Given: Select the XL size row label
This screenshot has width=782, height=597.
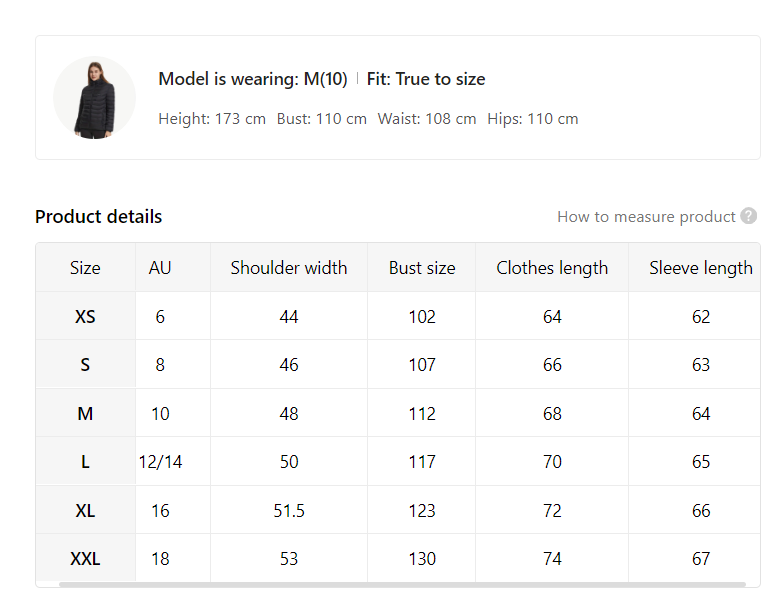Looking at the screenshot, I should click(85, 510).
